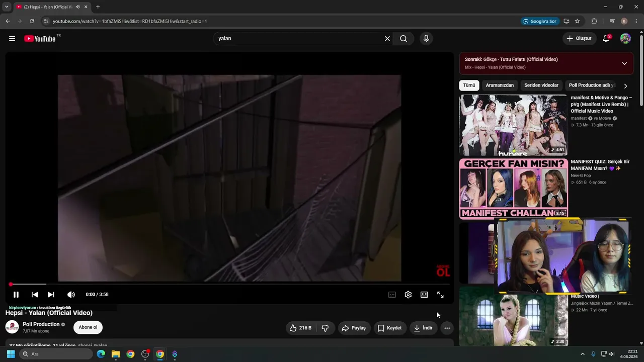
Task: Toggle subtitles on the player
Action: 392,295
